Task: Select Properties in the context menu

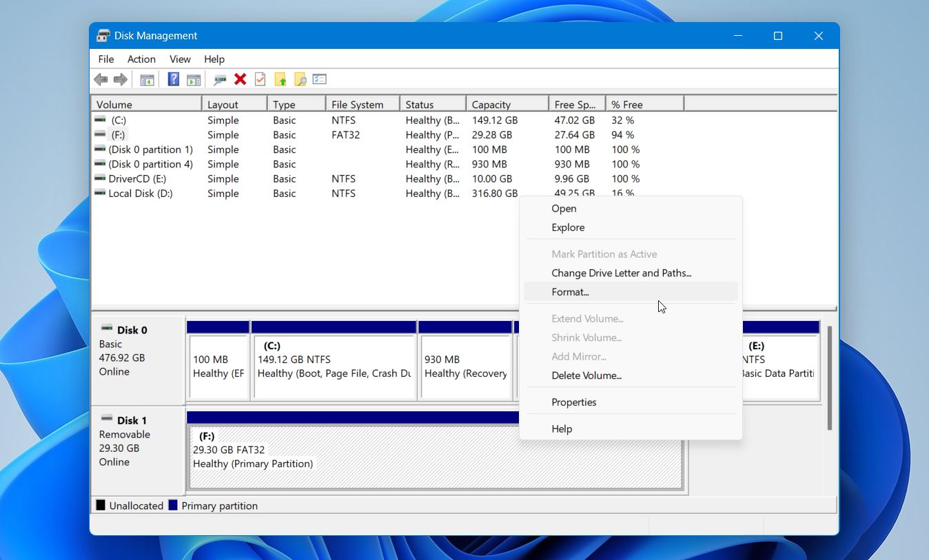Action: (574, 402)
